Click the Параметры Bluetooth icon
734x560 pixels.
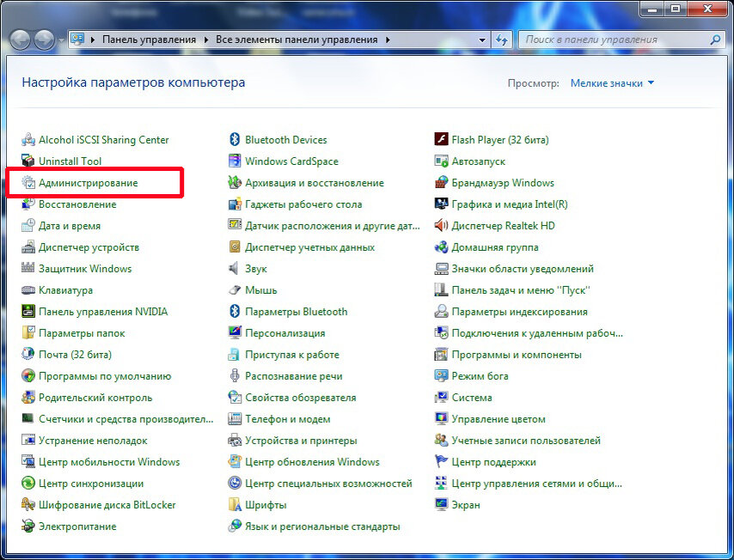pyautogui.click(x=235, y=311)
